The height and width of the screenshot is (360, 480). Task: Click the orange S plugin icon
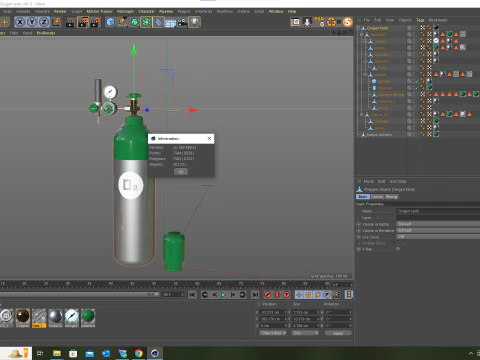pos(347,22)
